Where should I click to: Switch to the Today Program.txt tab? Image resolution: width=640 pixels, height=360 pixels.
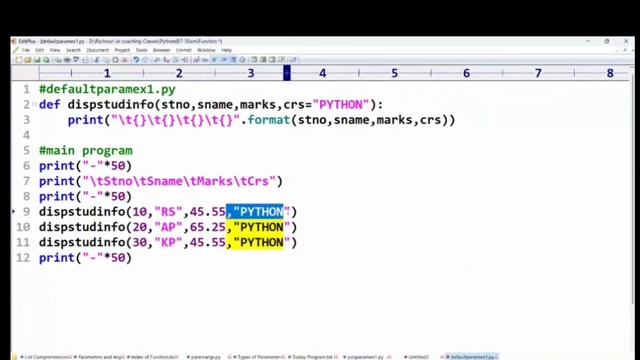click(313, 357)
